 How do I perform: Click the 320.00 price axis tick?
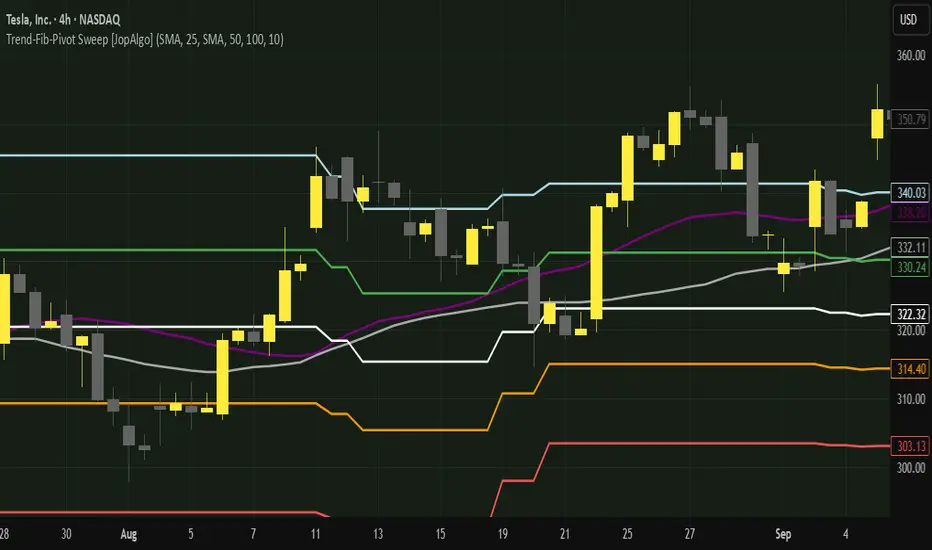(911, 331)
